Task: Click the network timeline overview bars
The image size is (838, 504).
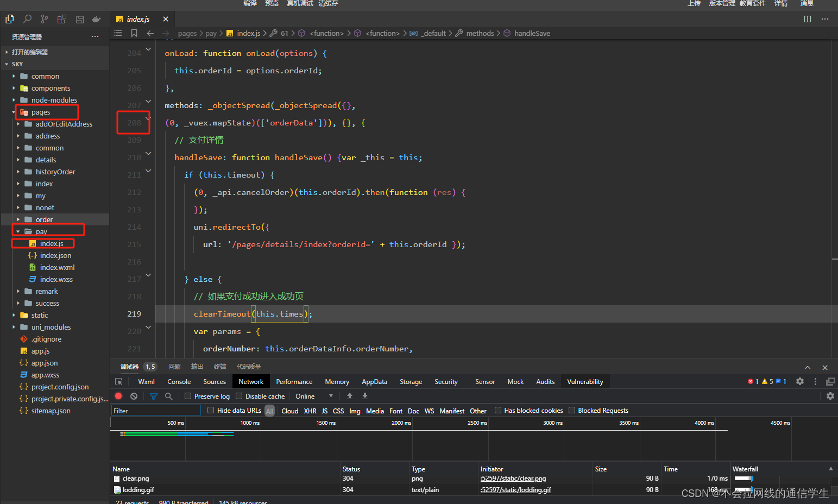Action: [177, 434]
